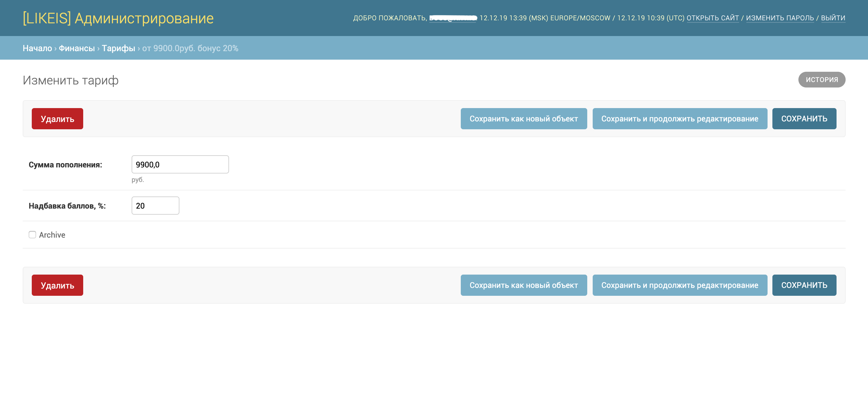Click top Сохранить и продолжить редактирование
This screenshot has height=419, width=868.
pyautogui.click(x=680, y=119)
